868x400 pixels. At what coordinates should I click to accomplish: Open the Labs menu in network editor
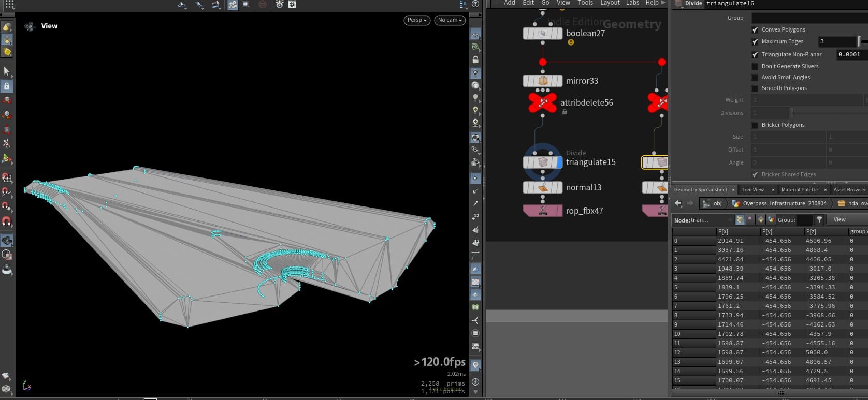point(632,3)
